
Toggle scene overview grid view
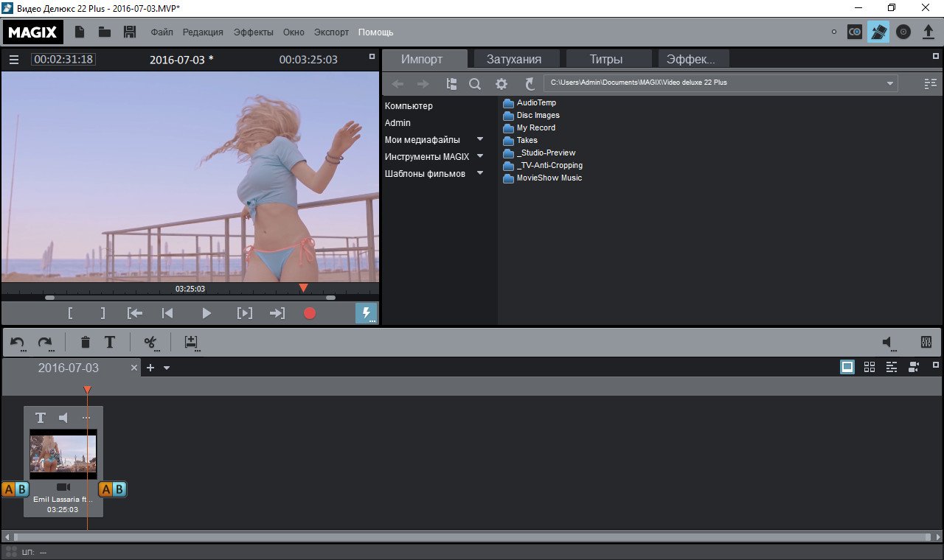[x=870, y=367]
